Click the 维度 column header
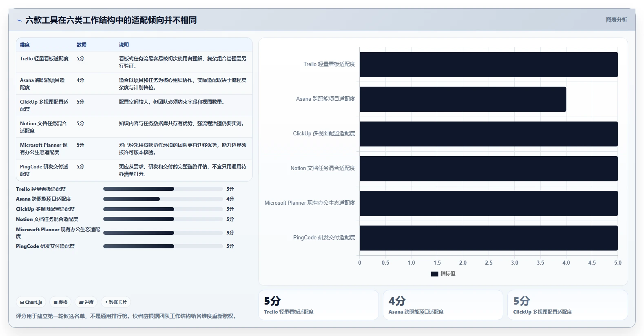The width and height of the screenshot is (644, 336). 25,45
